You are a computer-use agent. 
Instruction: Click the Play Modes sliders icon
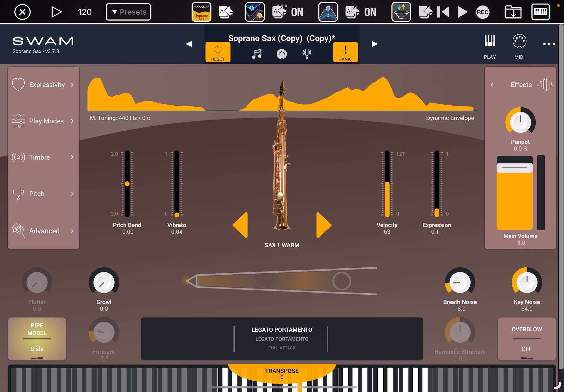(x=18, y=121)
